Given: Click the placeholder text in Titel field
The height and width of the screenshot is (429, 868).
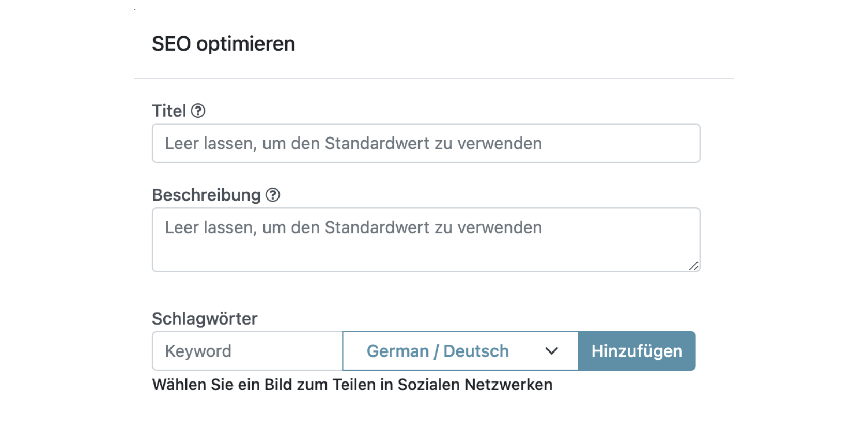Looking at the screenshot, I should click(353, 143).
